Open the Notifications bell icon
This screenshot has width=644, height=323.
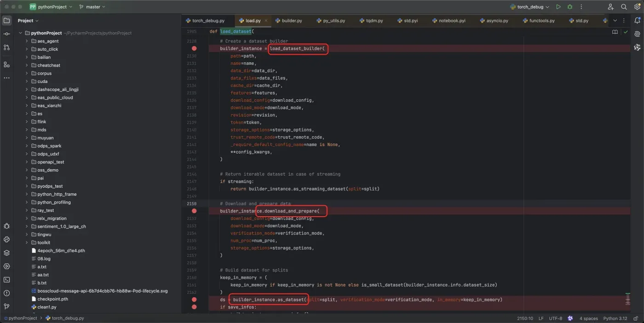click(637, 21)
